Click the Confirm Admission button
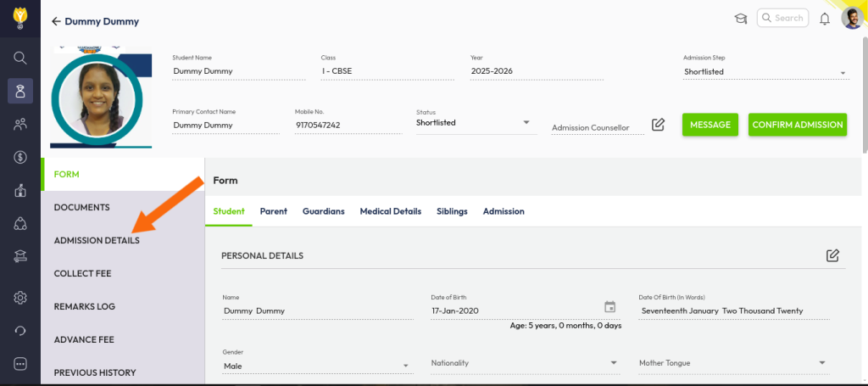868x386 pixels. (797, 125)
